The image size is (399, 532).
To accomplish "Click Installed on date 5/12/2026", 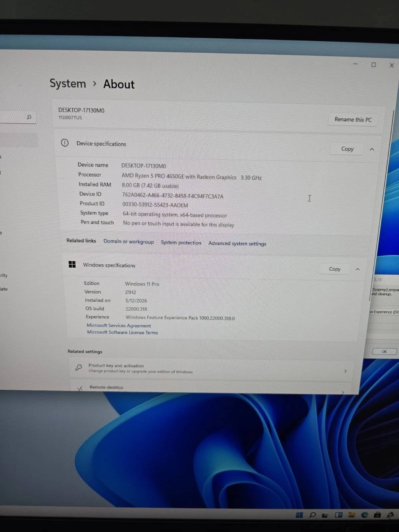I will [136, 301].
